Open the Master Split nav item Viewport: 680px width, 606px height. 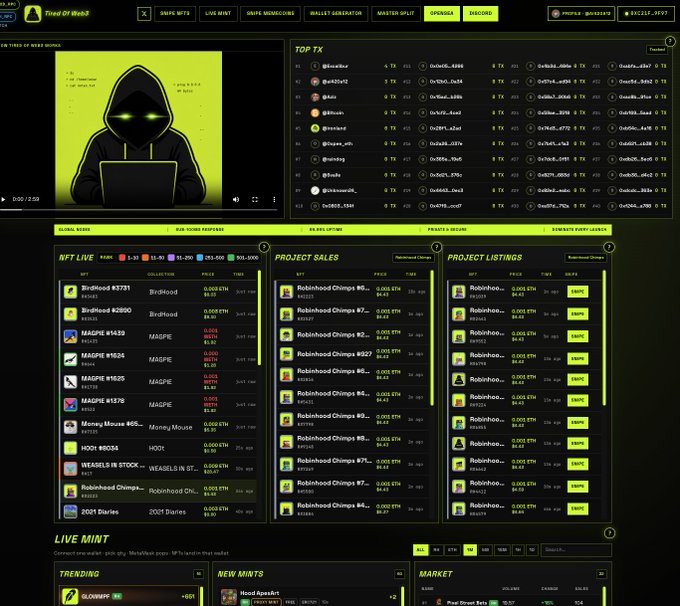point(396,13)
